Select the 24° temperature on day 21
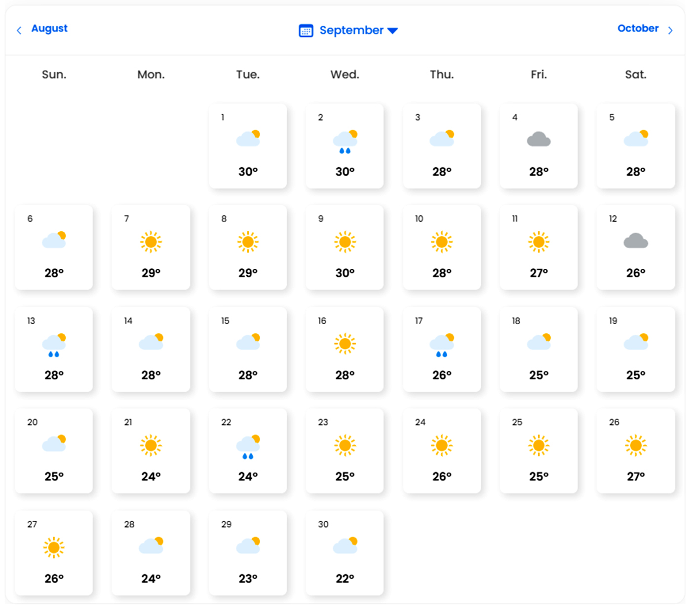Screen dimensions: 691x616 (151, 477)
